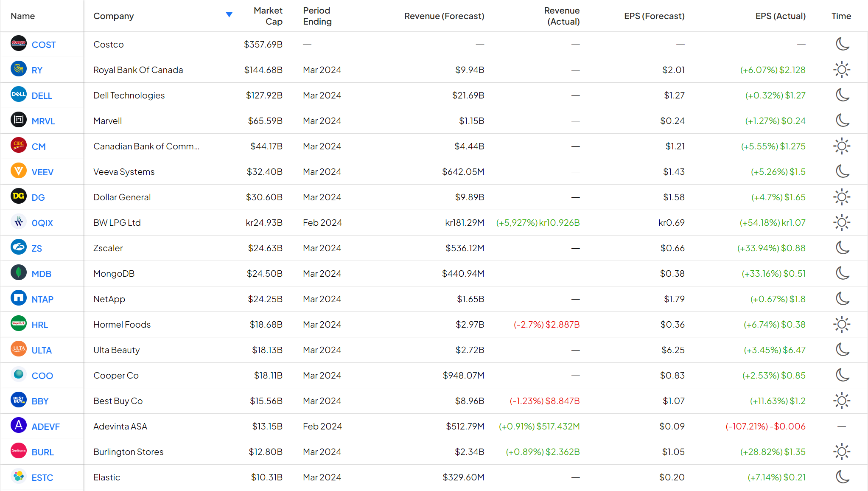The width and height of the screenshot is (868, 491).
Task: Click the sun icon in Burlington Stores row
Action: (842, 452)
